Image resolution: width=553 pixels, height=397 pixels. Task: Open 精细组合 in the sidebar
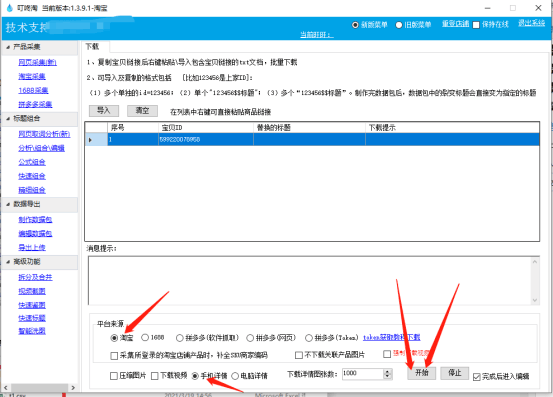(32, 190)
